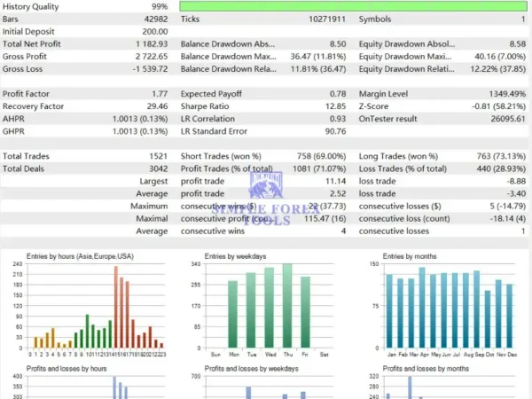Click the Total Deals value "3042"
The height and width of the screenshot is (399, 532).
[159, 168]
